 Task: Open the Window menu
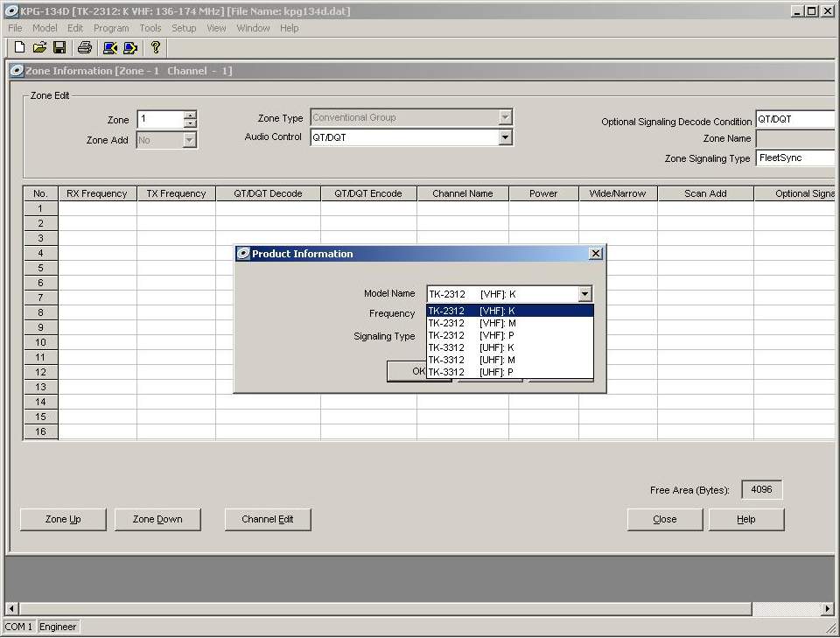tap(253, 28)
